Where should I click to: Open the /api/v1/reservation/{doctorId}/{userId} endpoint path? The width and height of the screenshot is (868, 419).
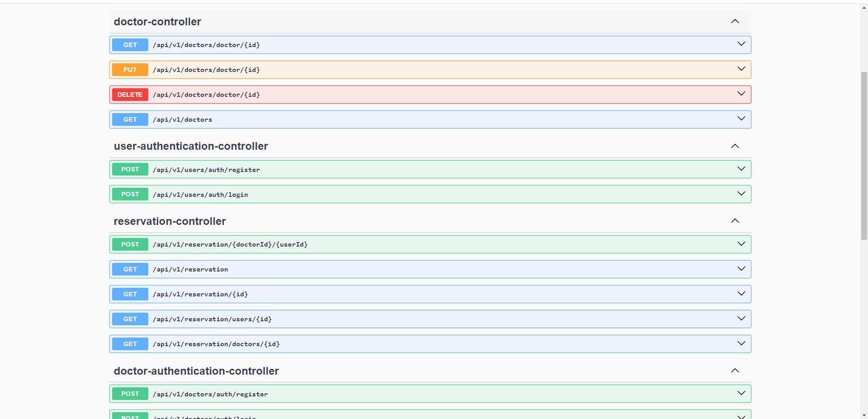[x=230, y=244]
